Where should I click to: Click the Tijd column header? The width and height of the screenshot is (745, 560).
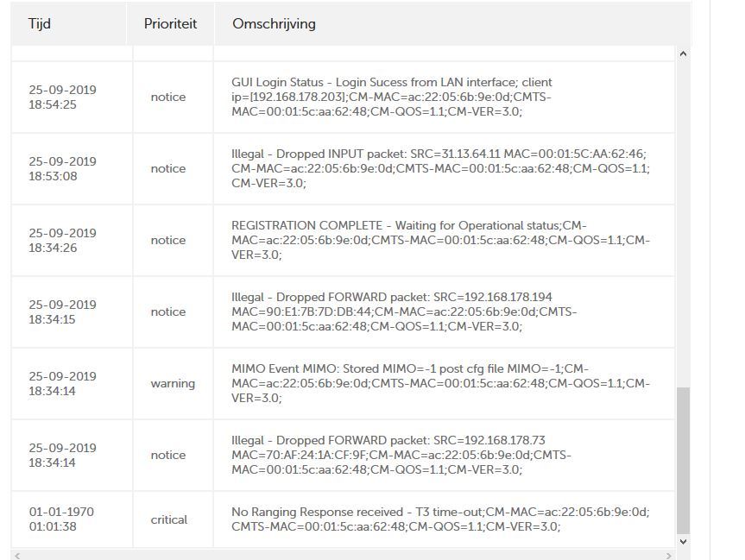tap(40, 24)
